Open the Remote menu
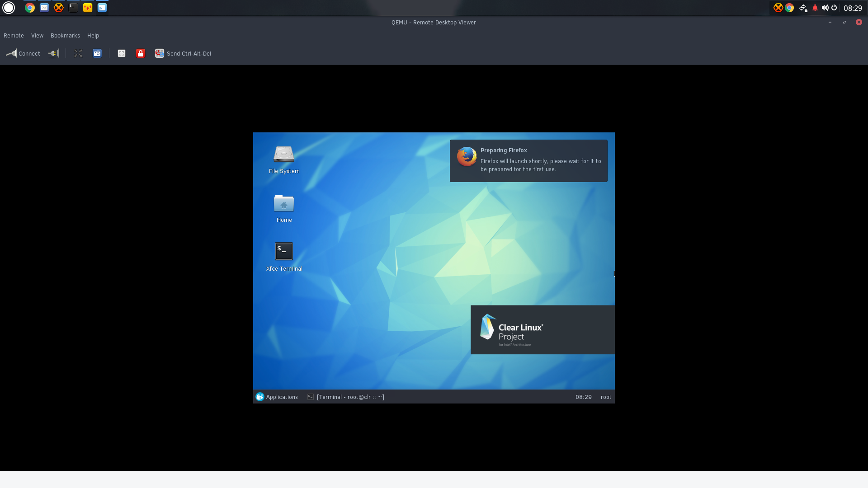This screenshot has height=488, width=868. pyautogui.click(x=14, y=35)
